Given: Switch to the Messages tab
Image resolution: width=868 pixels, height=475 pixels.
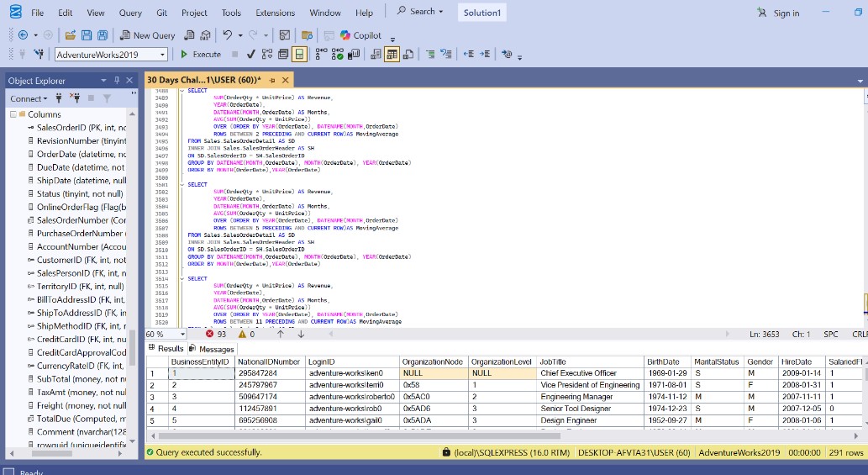Looking at the screenshot, I should 211,349.
